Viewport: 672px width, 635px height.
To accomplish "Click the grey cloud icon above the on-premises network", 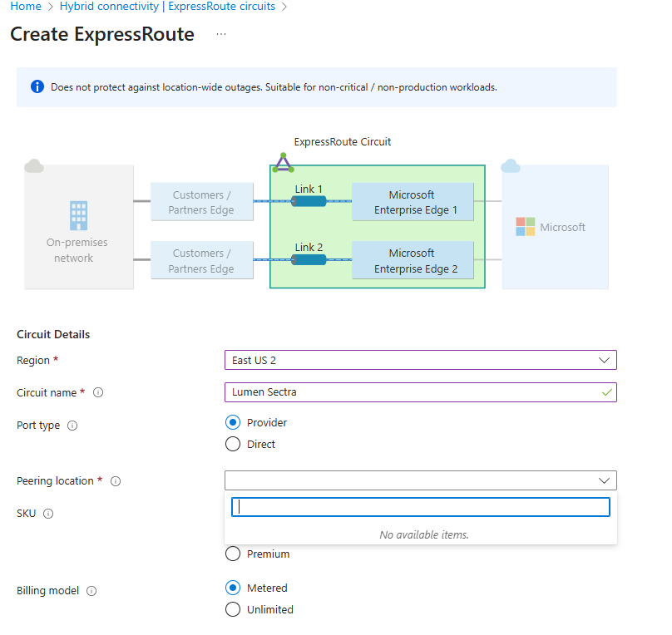I will click(x=34, y=165).
